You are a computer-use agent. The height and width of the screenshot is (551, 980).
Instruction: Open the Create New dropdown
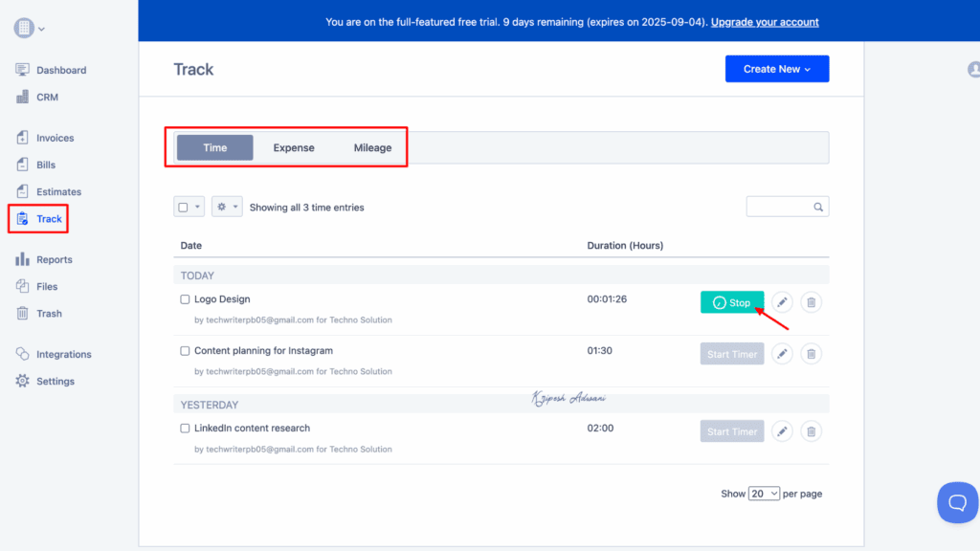coord(777,69)
